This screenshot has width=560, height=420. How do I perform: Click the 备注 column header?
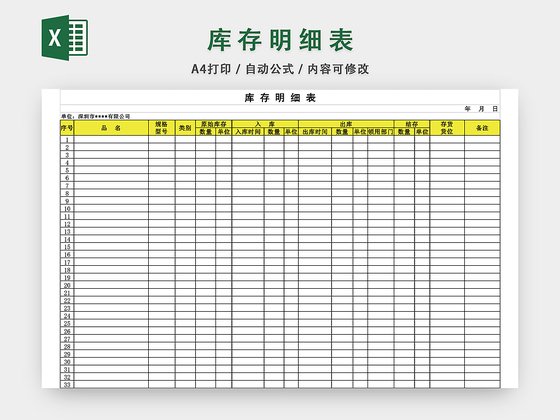[x=482, y=128]
